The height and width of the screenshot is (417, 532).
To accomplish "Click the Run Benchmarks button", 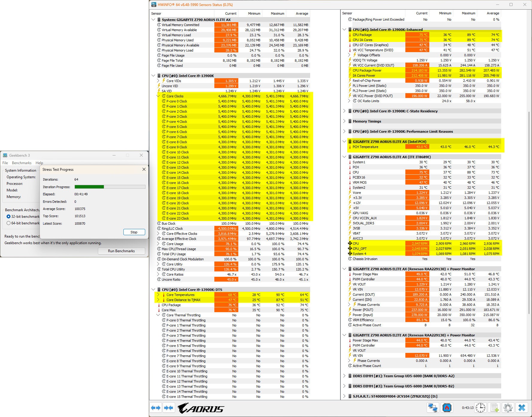I will click(x=121, y=251).
